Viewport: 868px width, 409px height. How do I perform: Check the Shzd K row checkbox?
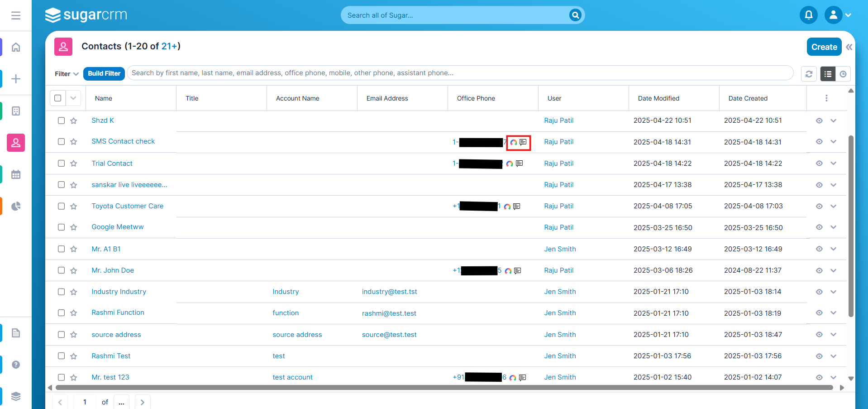(x=62, y=120)
